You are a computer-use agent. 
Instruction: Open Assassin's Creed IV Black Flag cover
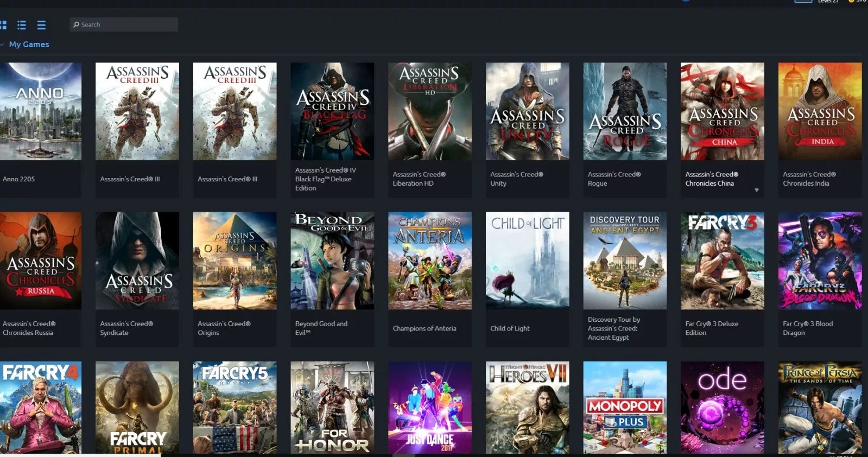[x=332, y=111]
